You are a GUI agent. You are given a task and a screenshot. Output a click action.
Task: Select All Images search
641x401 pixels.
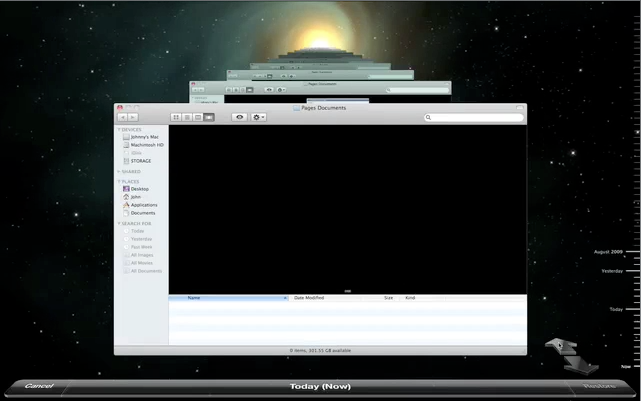tap(141, 255)
